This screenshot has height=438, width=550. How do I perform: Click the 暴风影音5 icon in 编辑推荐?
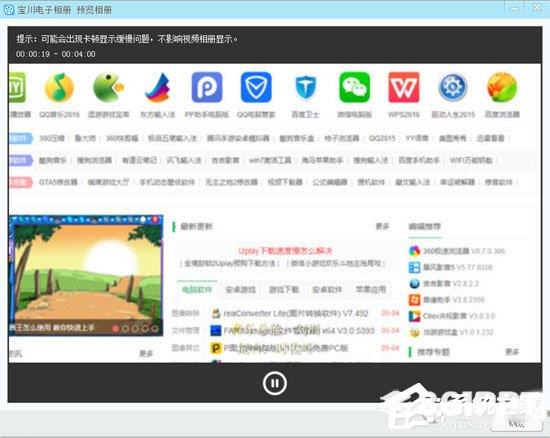414,267
